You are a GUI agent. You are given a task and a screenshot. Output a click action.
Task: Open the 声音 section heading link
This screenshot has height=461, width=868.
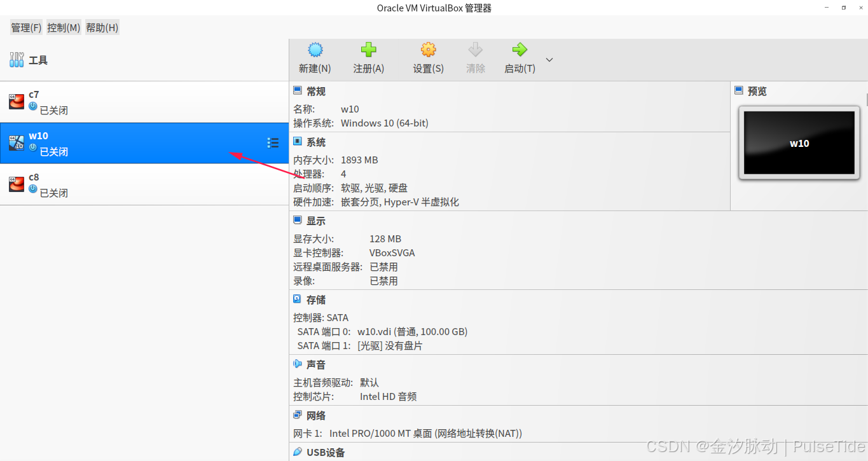[x=316, y=364]
